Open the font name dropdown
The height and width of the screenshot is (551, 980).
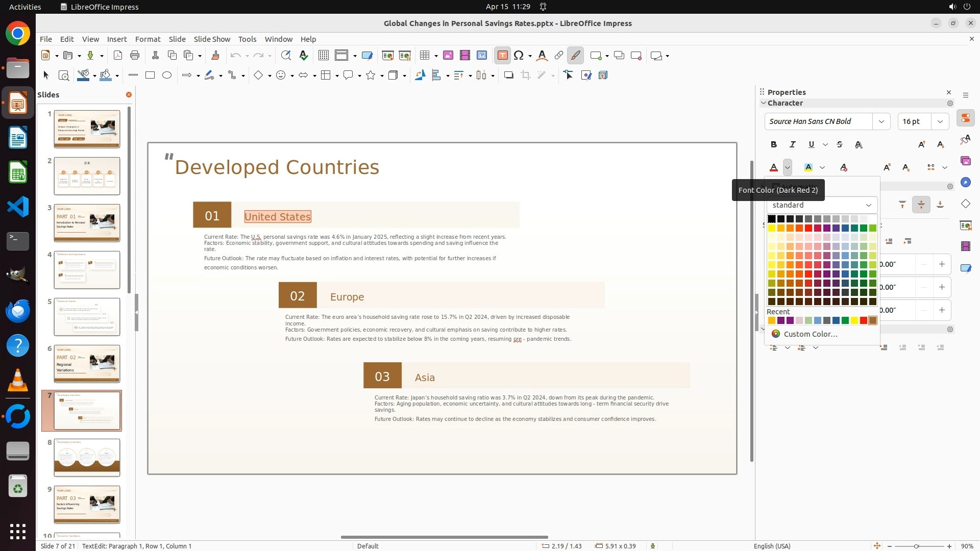881,121
